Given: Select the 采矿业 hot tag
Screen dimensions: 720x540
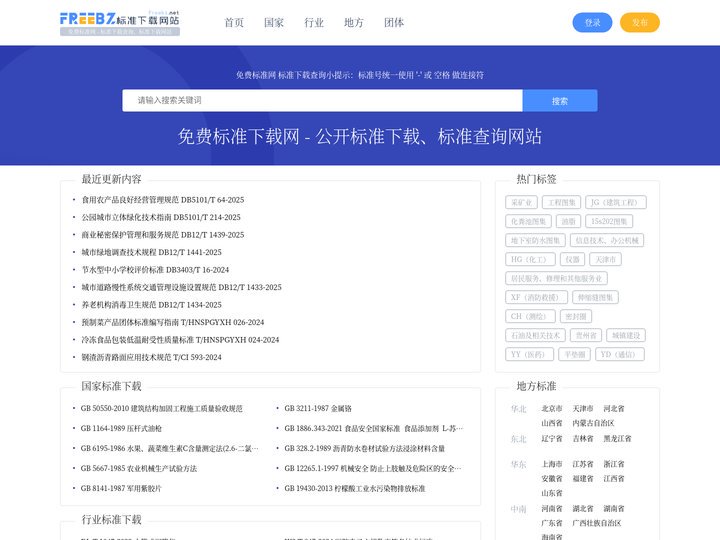Looking at the screenshot, I should (x=521, y=202).
